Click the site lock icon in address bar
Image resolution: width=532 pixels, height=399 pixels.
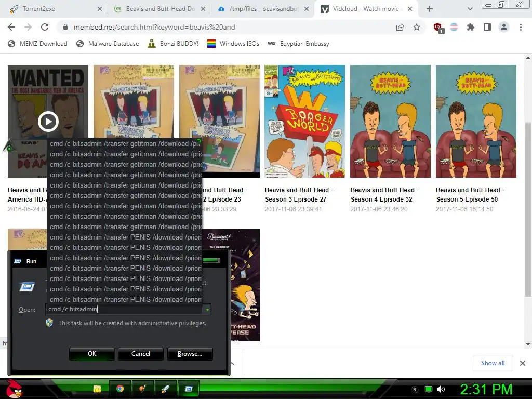(x=65, y=27)
